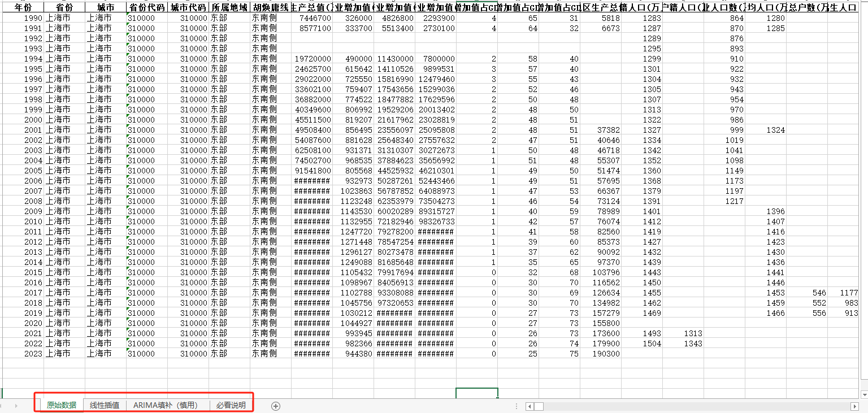Select the 所属地域 header cell
This screenshot has height=413, width=868.
click(x=229, y=8)
